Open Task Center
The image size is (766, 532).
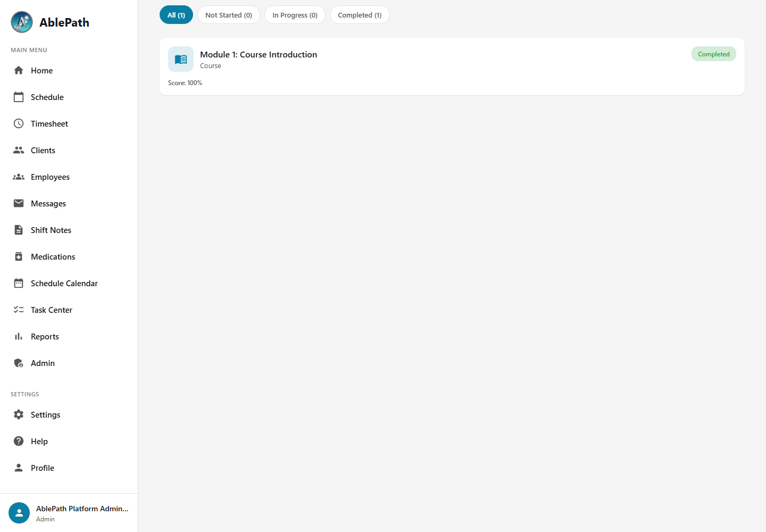pyautogui.click(x=69, y=310)
